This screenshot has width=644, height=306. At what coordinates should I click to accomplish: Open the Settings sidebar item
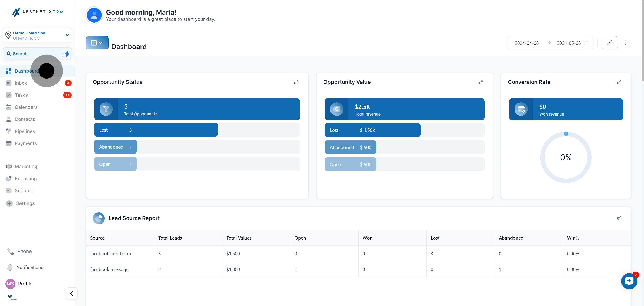(25, 203)
